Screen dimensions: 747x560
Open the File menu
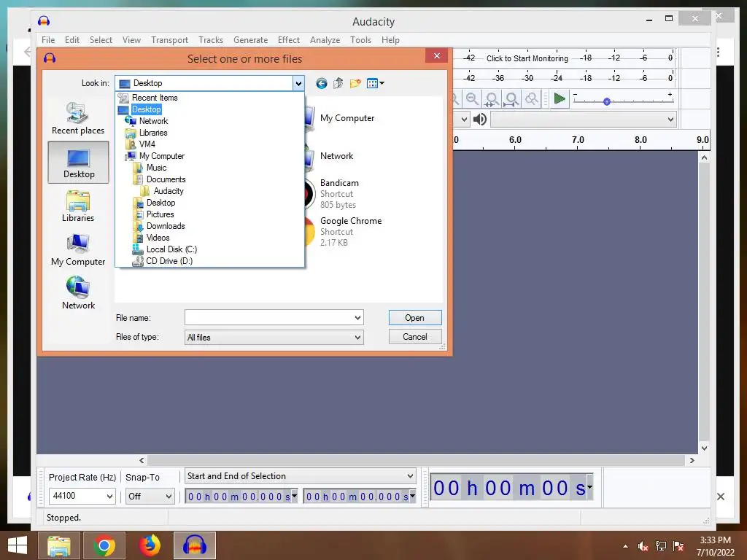48,40
